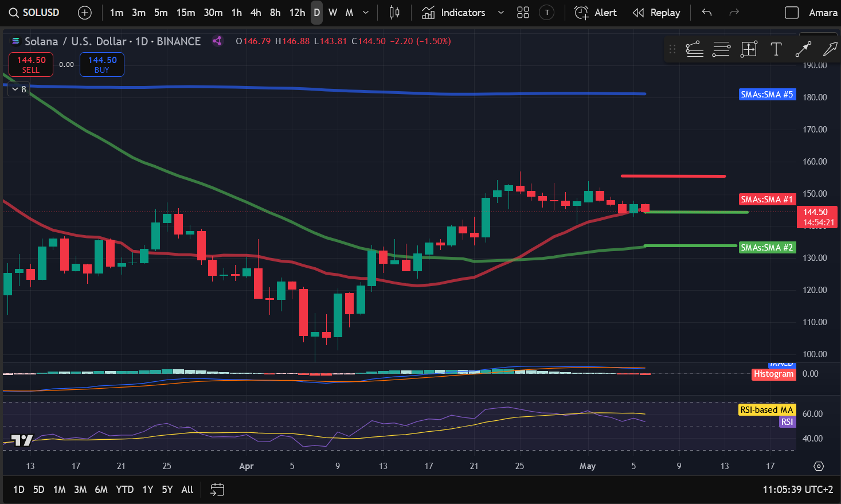841x504 pixels.
Task: Click the Histogram MACD label
Action: coord(774,374)
